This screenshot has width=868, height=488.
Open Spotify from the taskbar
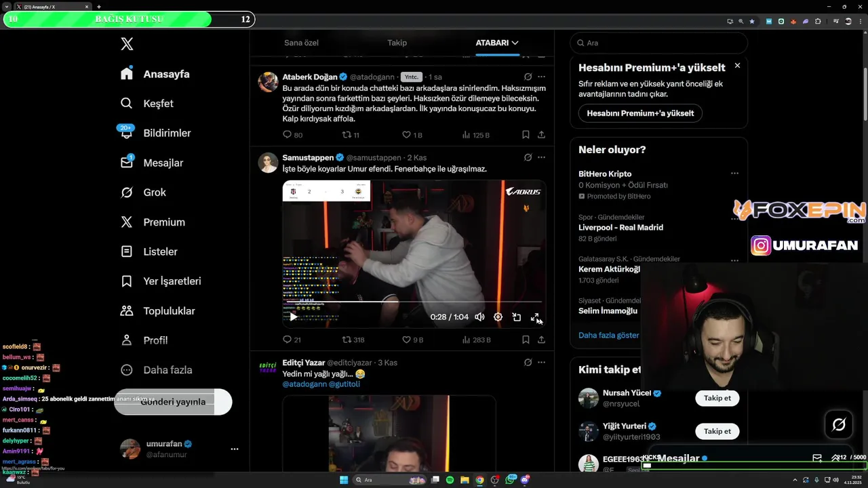pos(450,480)
